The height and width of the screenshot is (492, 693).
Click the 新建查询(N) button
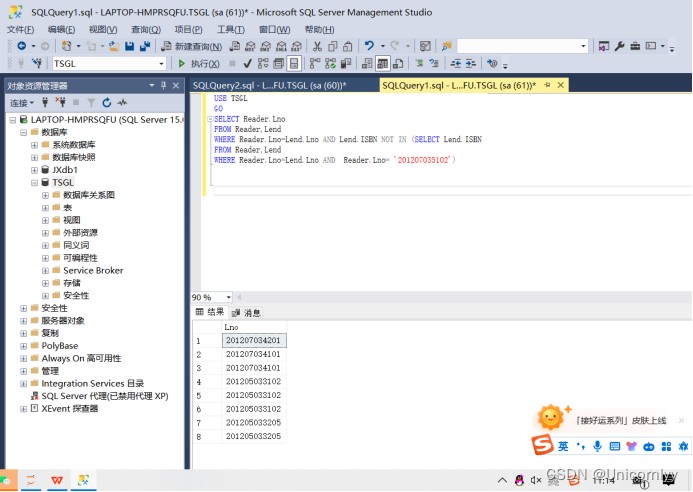click(x=192, y=46)
